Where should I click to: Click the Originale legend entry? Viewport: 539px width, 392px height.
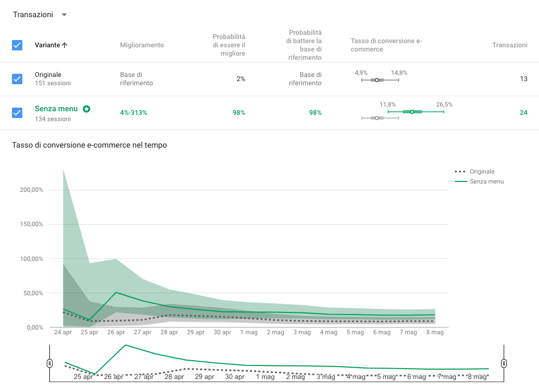pos(475,172)
